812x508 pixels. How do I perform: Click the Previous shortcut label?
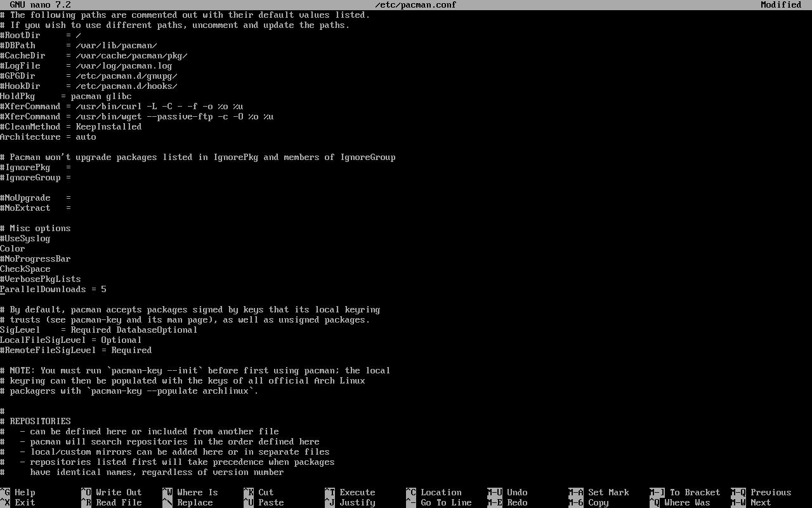click(x=771, y=492)
